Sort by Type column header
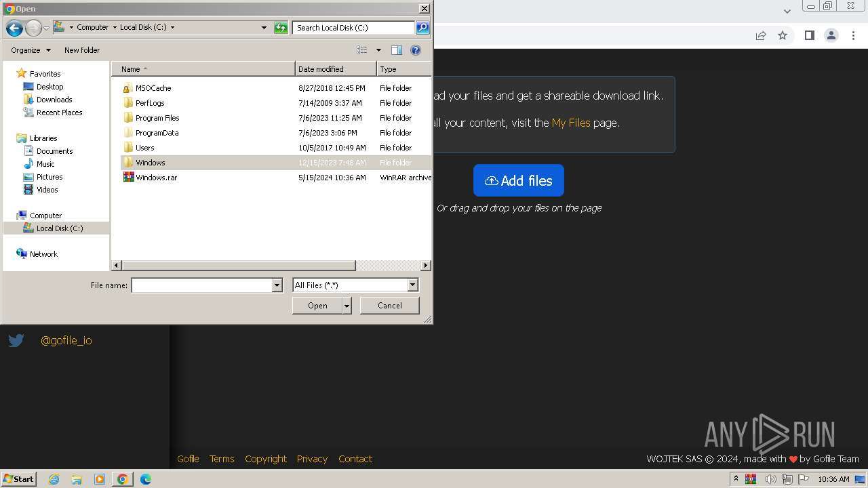Viewport: 868px width, 488px height. click(403, 69)
